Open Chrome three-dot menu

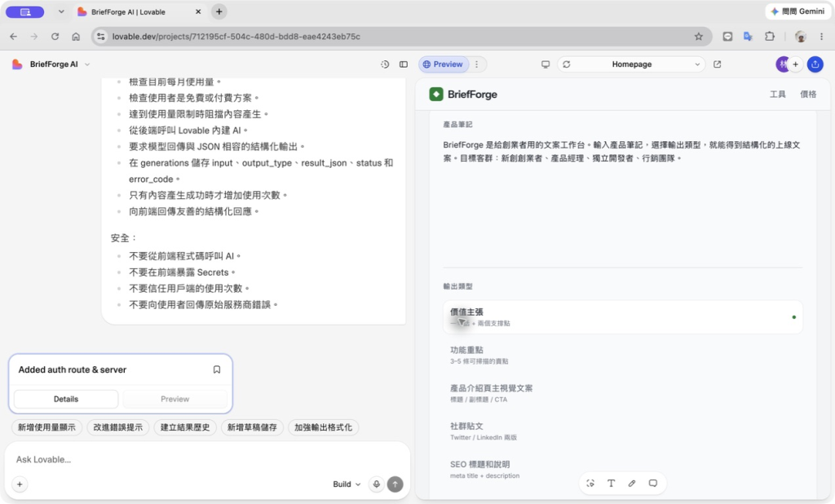[x=821, y=36]
